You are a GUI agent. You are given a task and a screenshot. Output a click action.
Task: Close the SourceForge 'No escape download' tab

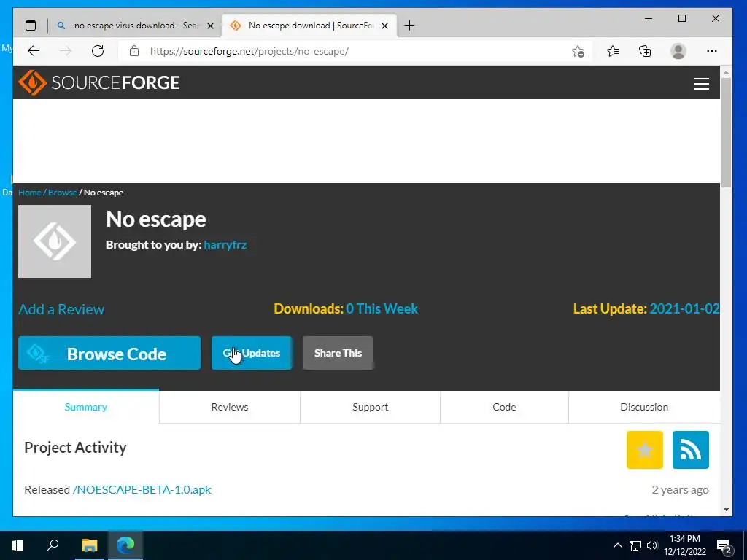(x=385, y=26)
